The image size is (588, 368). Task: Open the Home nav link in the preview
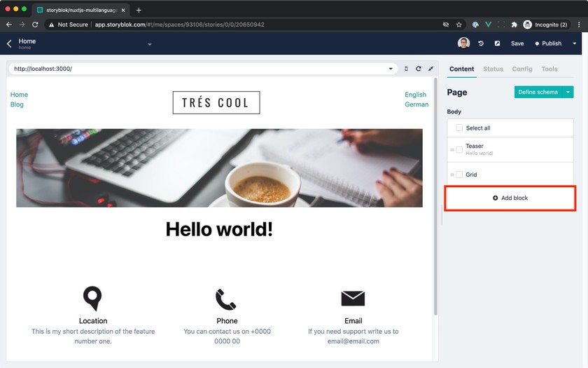(19, 95)
